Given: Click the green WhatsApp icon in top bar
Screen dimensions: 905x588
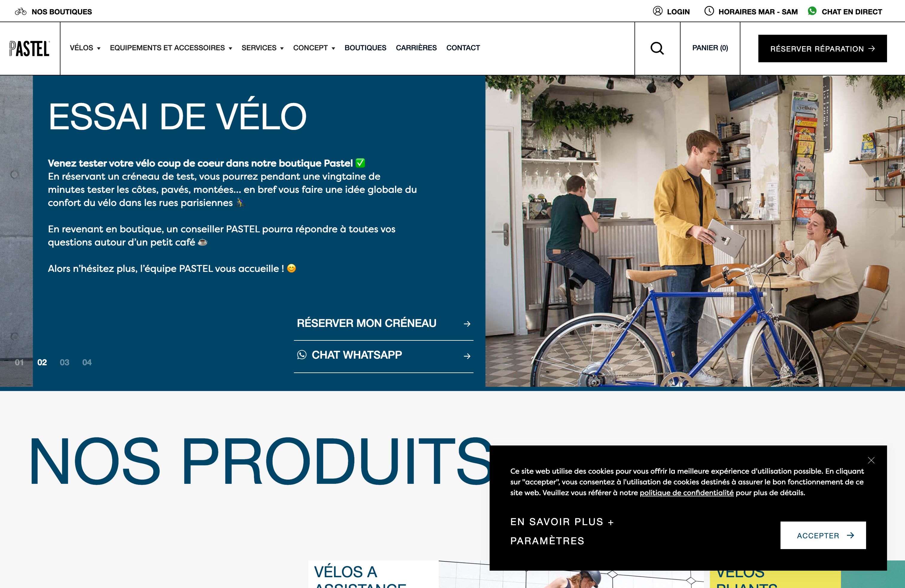Looking at the screenshot, I should 812,11.
